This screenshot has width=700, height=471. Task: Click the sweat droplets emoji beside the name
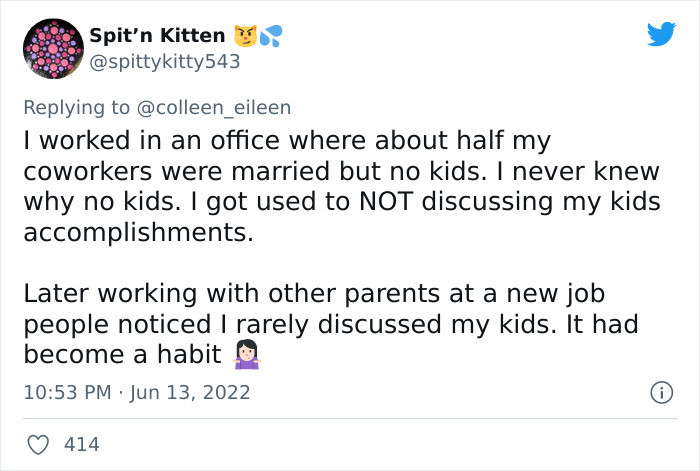pyautogui.click(x=271, y=37)
